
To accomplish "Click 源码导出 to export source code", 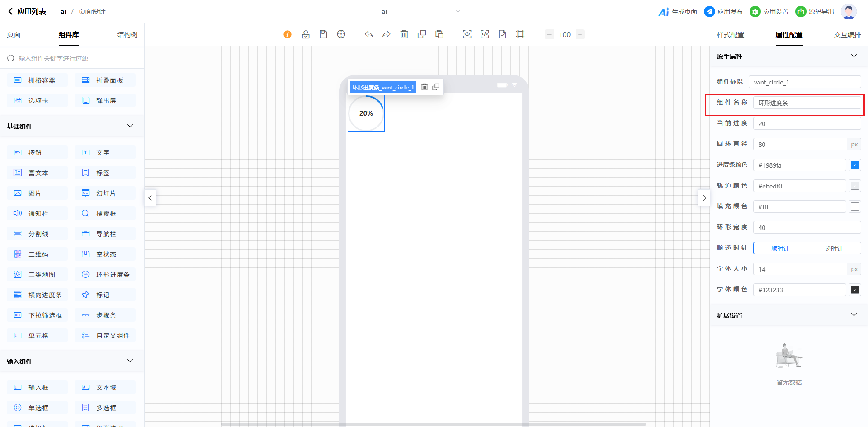I will 815,12.
